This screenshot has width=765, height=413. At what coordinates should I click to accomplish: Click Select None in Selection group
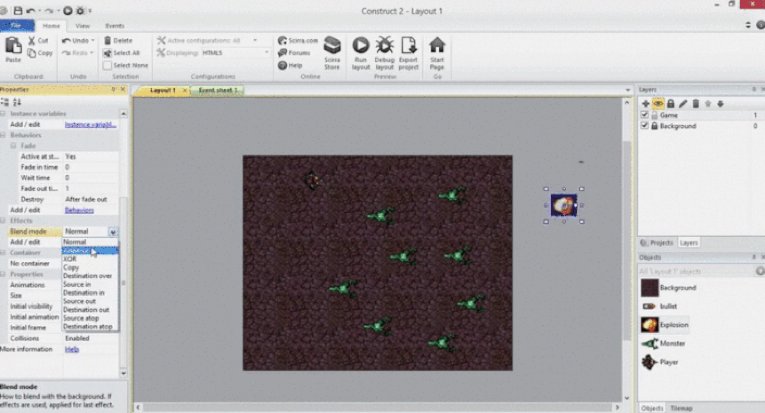click(125, 65)
